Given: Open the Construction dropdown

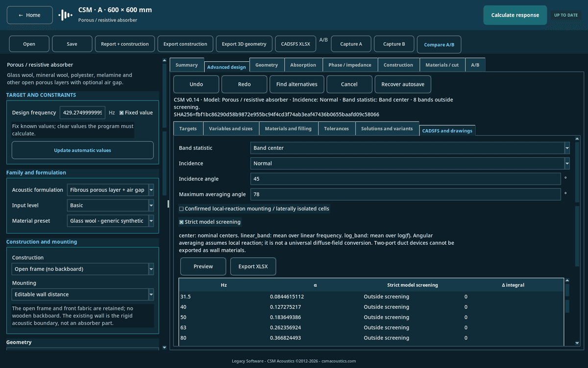Looking at the screenshot, I should click(x=82, y=269).
